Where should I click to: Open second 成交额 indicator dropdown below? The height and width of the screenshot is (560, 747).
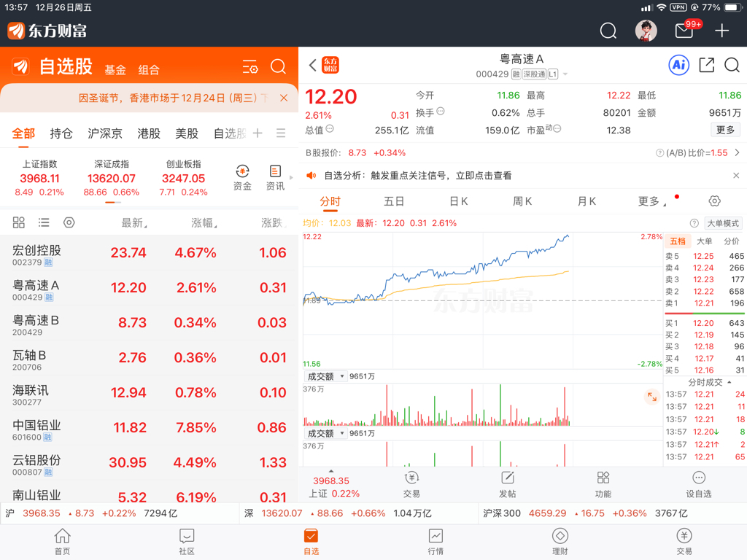coord(326,433)
